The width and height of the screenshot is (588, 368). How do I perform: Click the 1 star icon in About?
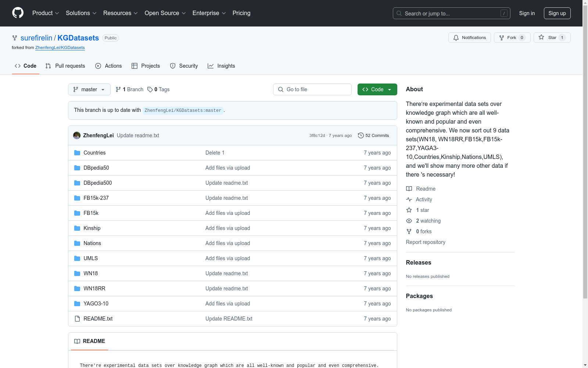[409, 210]
